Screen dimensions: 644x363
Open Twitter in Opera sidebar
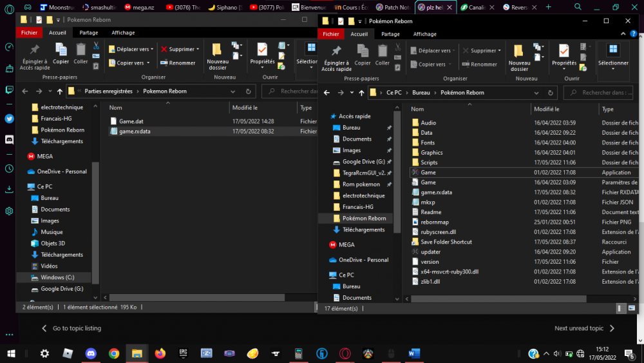point(9,119)
